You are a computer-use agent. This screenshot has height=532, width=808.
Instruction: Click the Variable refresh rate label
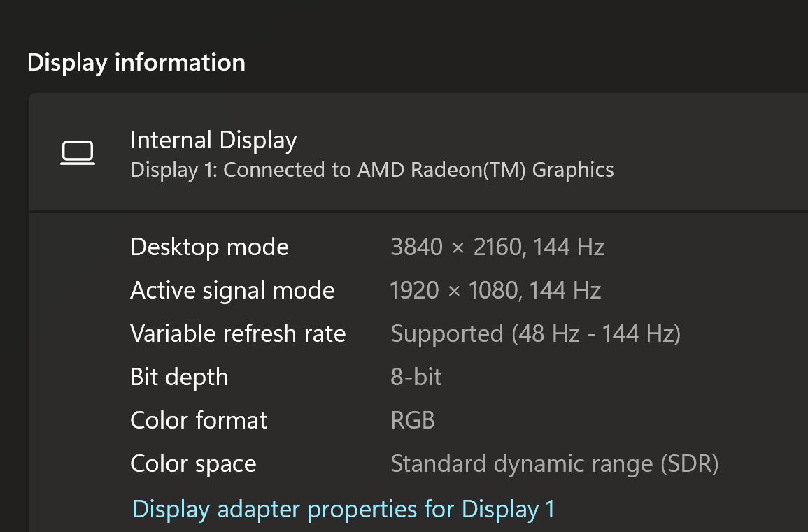(x=238, y=333)
